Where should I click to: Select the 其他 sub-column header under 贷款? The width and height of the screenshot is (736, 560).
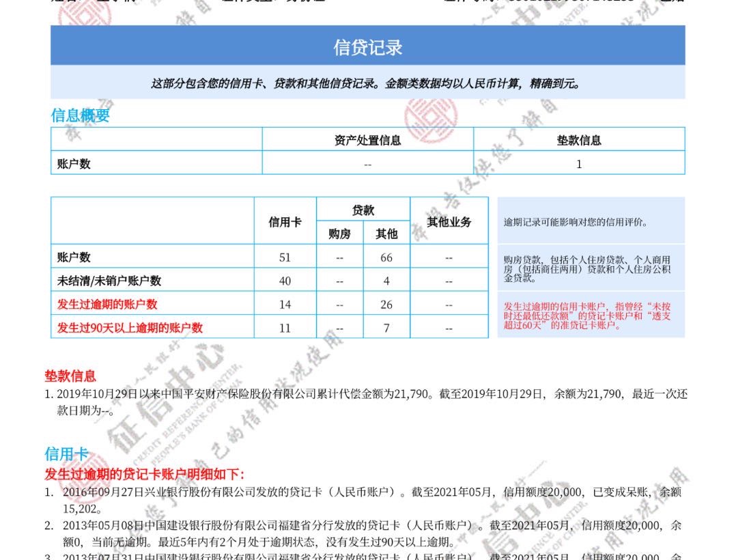pyautogui.click(x=386, y=234)
